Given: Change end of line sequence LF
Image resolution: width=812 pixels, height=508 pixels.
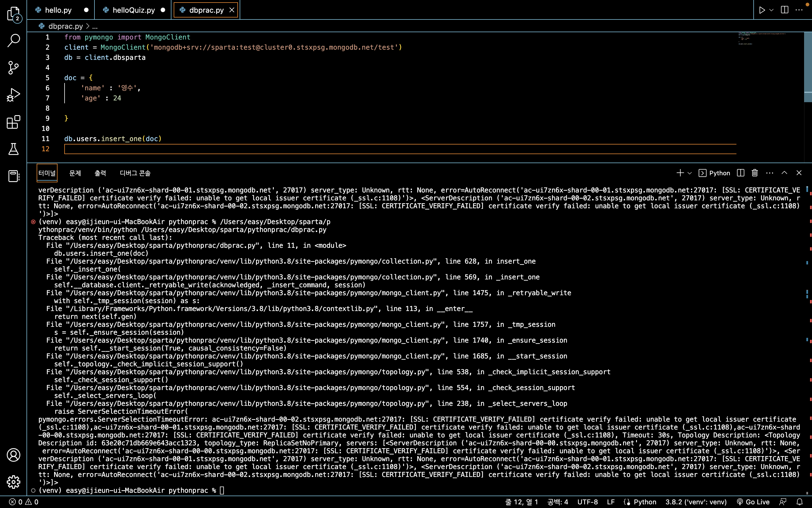Looking at the screenshot, I should [x=611, y=502].
